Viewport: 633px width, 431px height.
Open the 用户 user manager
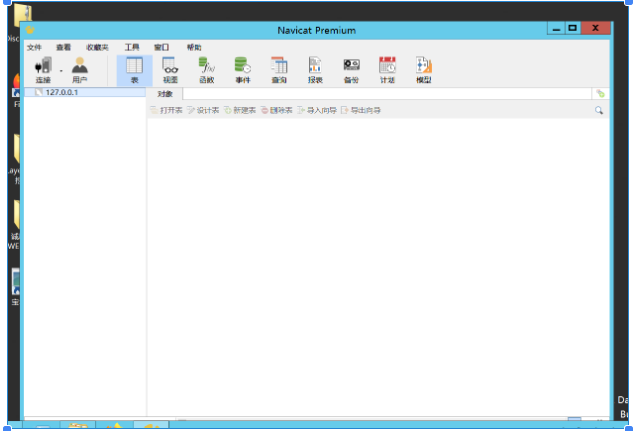pyautogui.click(x=80, y=70)
